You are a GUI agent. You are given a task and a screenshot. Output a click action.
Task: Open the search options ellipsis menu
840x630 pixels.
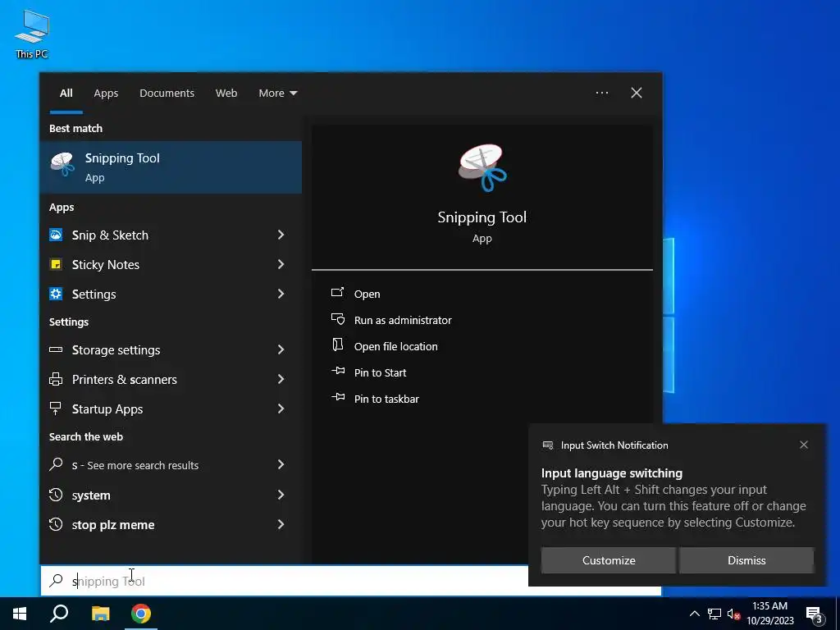[602, 93]
